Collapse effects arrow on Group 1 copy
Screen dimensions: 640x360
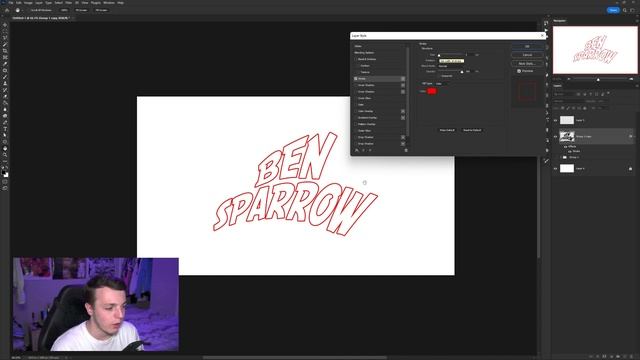tap(634, 137)
